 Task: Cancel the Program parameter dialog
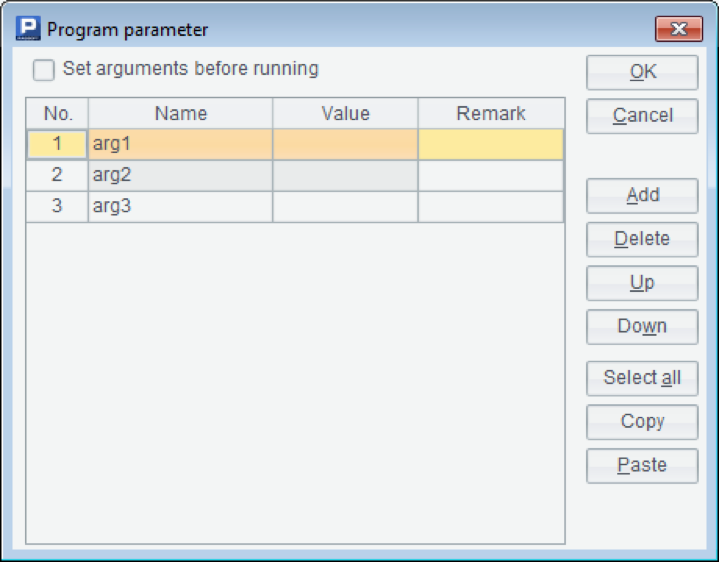[x=642, y=116]
